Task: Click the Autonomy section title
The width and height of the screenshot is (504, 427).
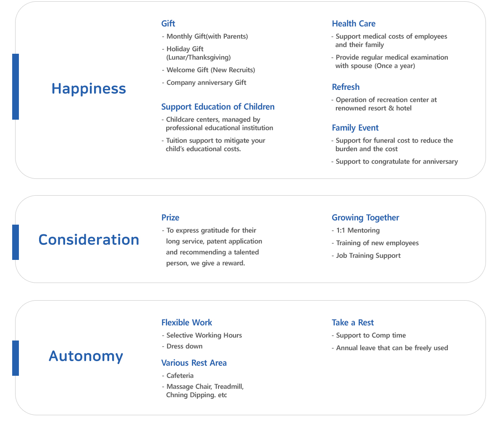Action: point(86,356)
